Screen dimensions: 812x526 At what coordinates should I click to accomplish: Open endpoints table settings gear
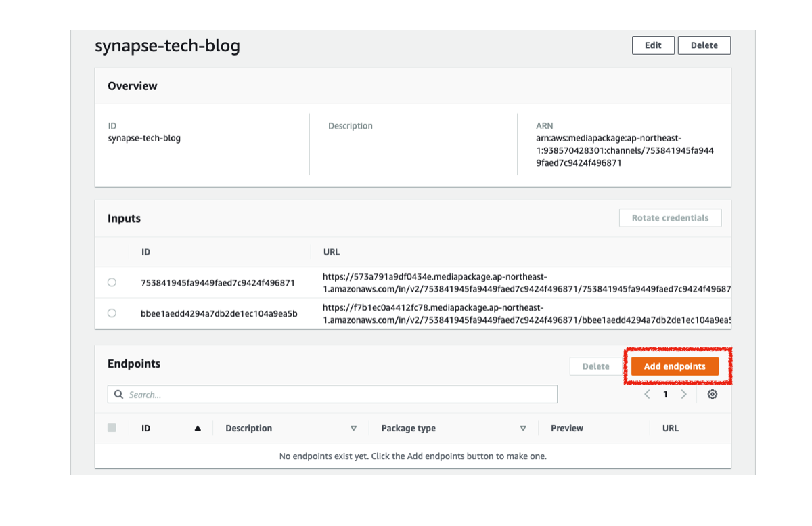pyautogui.click(x=712, y=394)
